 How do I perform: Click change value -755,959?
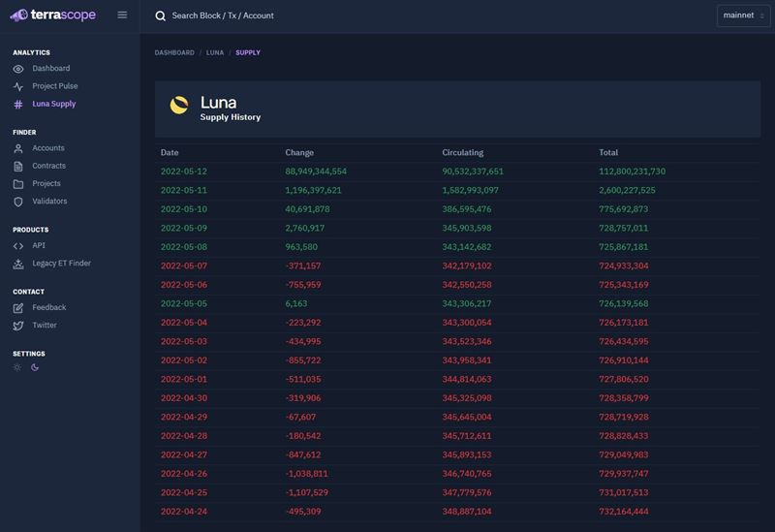click(x=303, y=285)
